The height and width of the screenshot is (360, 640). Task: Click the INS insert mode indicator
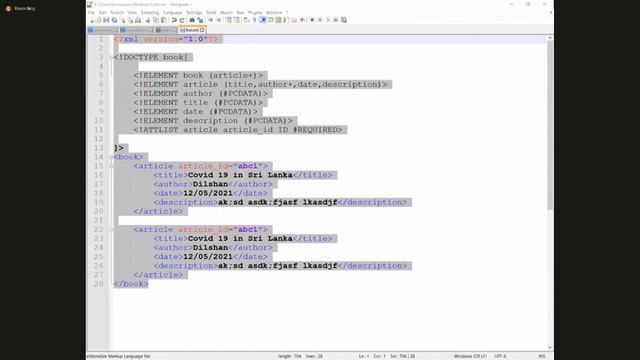click(542, 356)
